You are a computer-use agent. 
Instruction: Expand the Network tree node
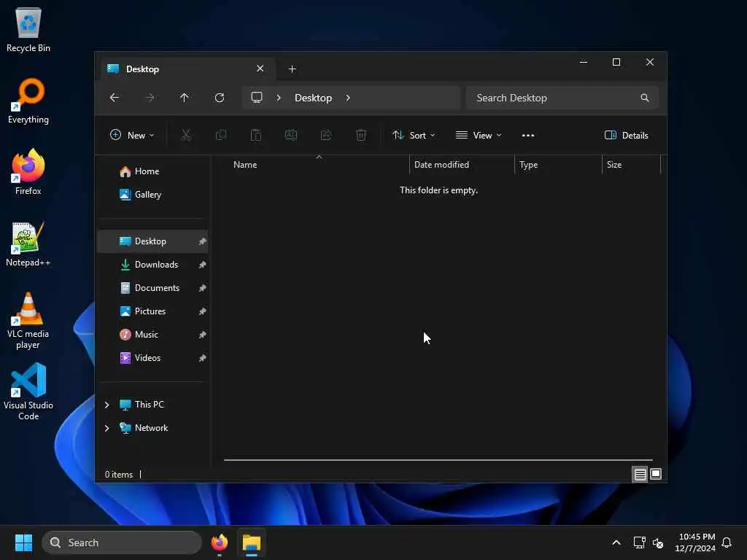(107, 428)
